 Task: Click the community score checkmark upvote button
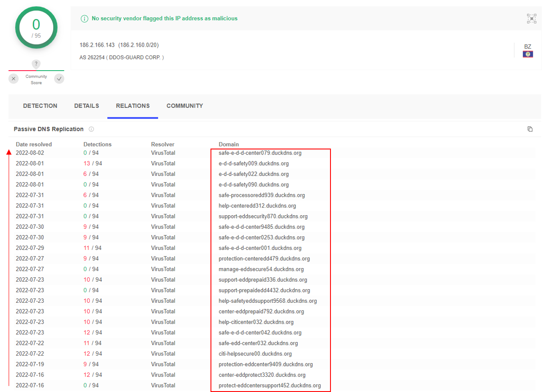tap(59, 79)
